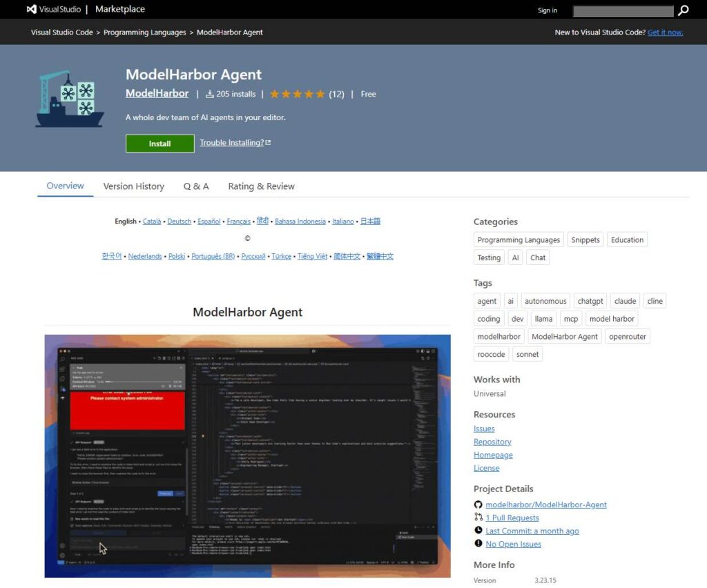Click Sign in
Screen dimensions: 707x588
(547, 10)
